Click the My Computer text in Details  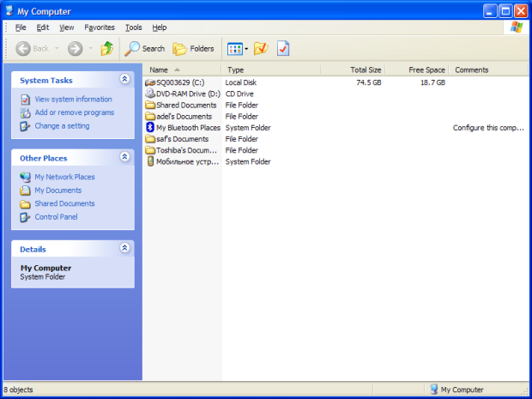point(45,268)
